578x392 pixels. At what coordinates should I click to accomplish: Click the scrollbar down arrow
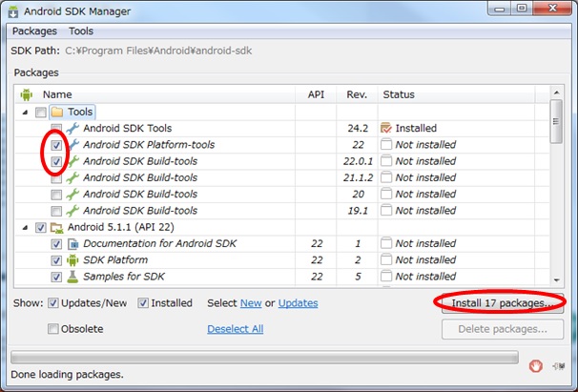556,280
